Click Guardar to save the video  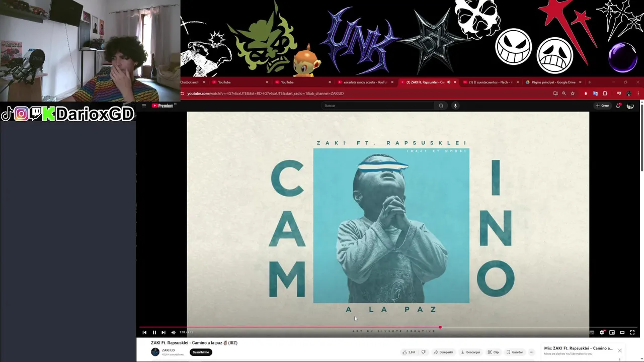click(x=515, y=352)
